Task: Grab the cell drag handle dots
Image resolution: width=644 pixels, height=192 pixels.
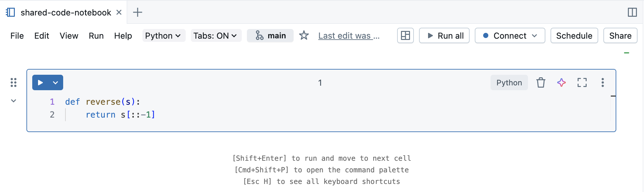Action: pos(13,82)
